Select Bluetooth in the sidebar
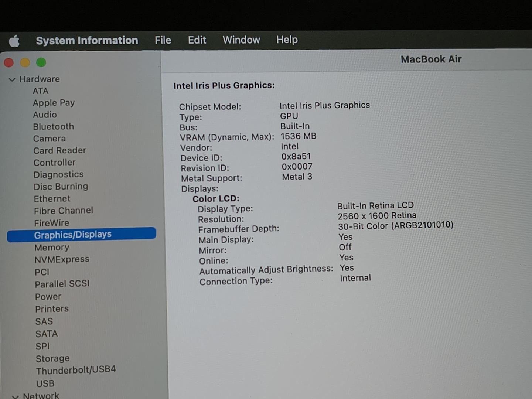Viewport: 532px width, 399px height. pos(54,127)
